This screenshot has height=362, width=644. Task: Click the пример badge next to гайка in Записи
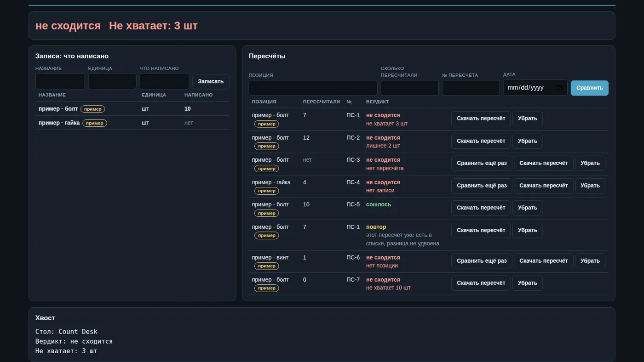(94, 123)
